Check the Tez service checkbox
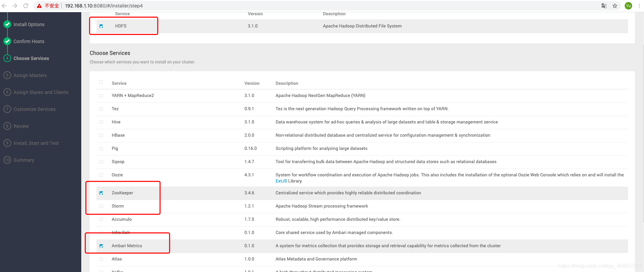 pos(101,109)
